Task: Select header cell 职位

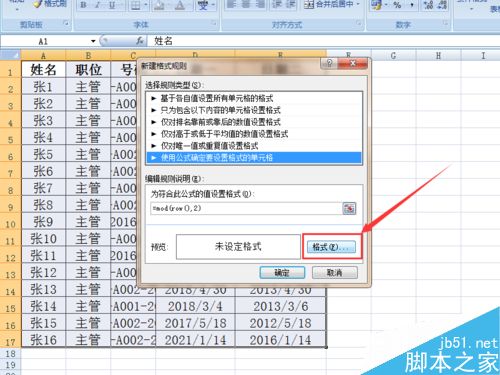Action: click(x=88, y=70)
